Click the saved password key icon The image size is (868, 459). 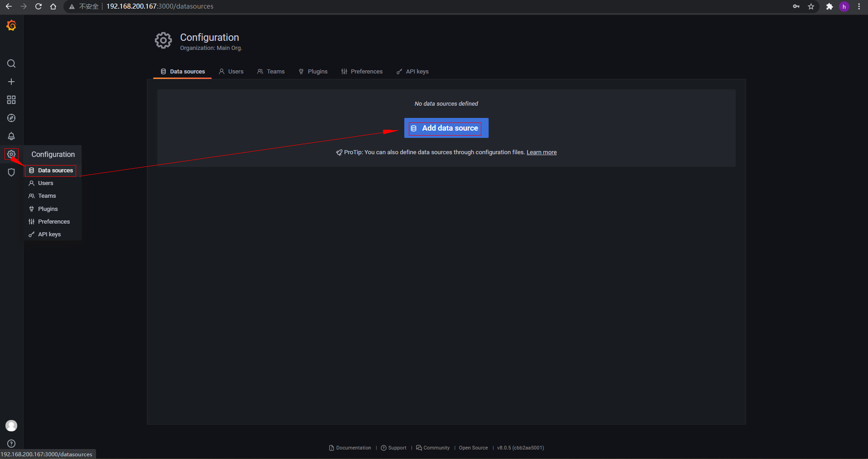[x=796, y=6]
